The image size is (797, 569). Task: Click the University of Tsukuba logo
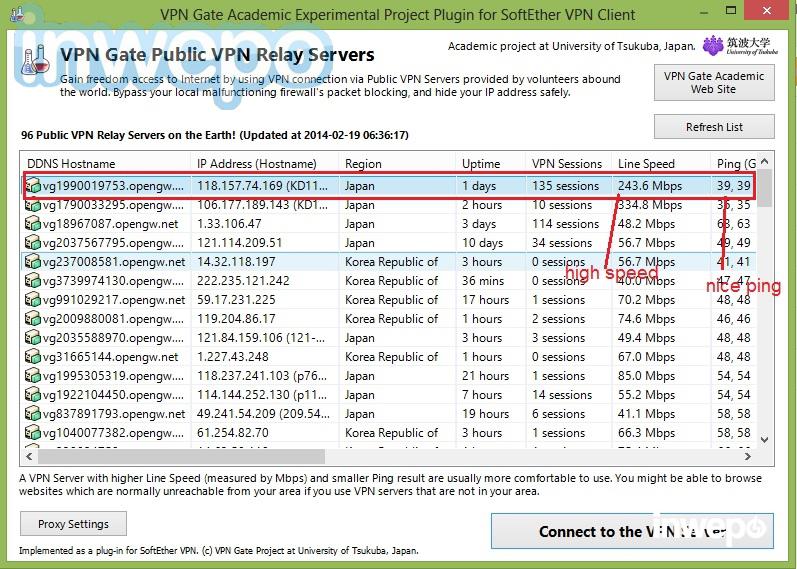point(740,46)
